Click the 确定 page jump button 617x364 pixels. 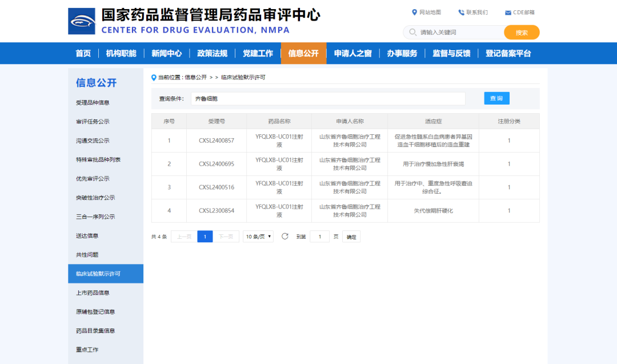click(351, 237)
